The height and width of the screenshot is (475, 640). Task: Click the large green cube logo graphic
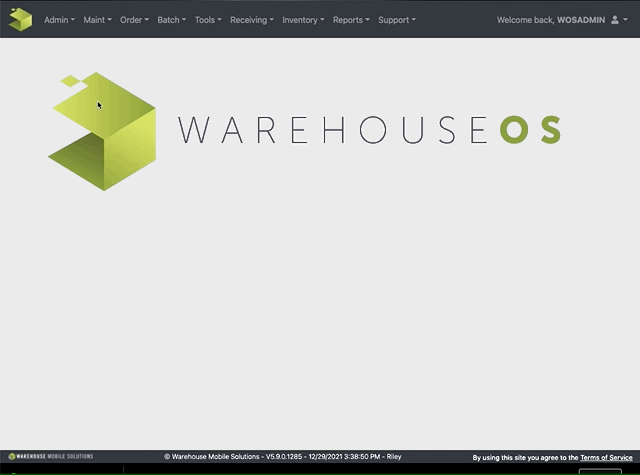(103, 131)
